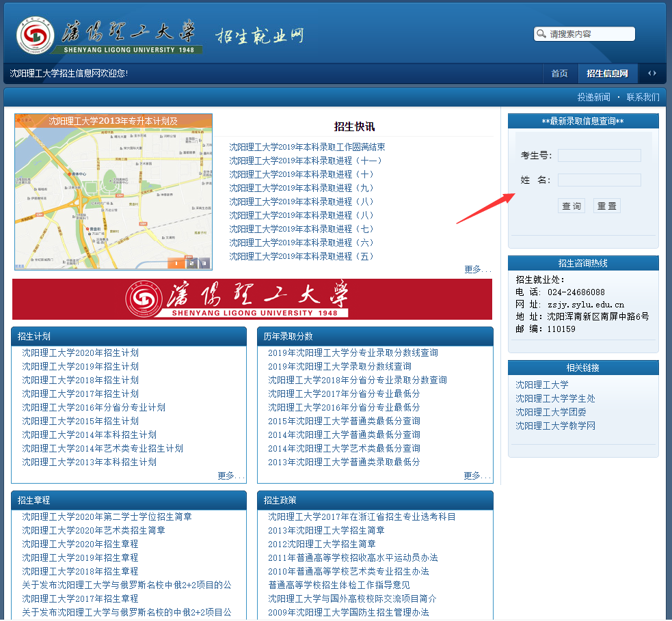The image size is (672, 621).
Task: Open 2019年本科录取进程（九） link
Action: pos(301,188)
